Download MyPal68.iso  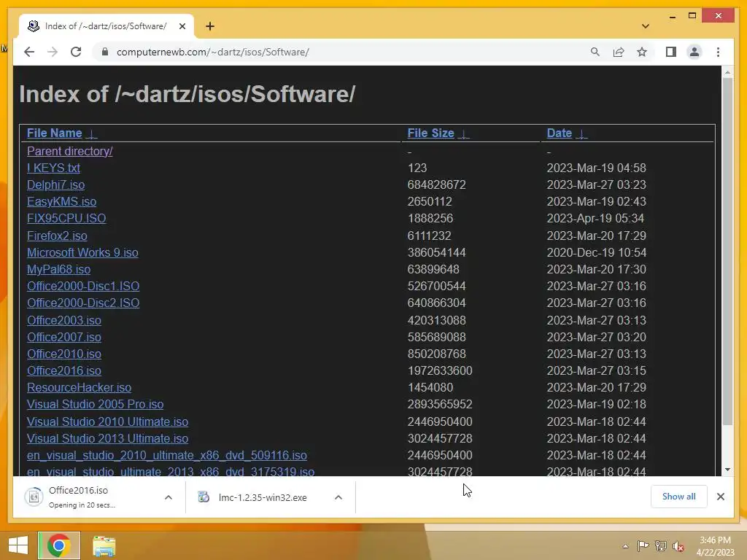click(x=58, y=269)
